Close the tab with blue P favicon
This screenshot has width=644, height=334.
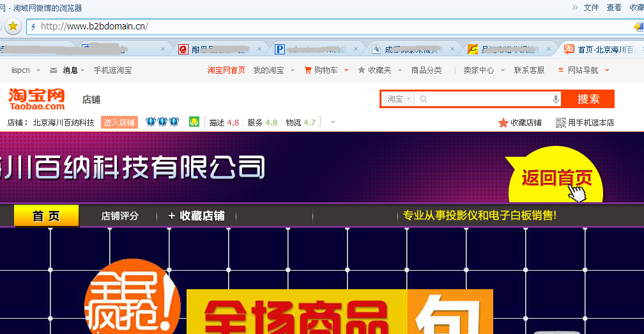coord(356,49)
